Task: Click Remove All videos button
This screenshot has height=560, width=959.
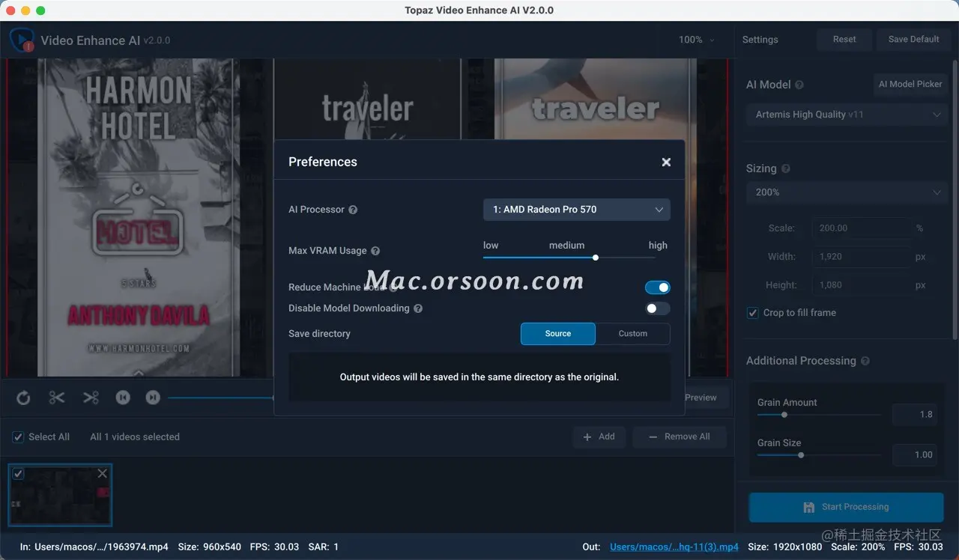Action: [x=680, y=436]
